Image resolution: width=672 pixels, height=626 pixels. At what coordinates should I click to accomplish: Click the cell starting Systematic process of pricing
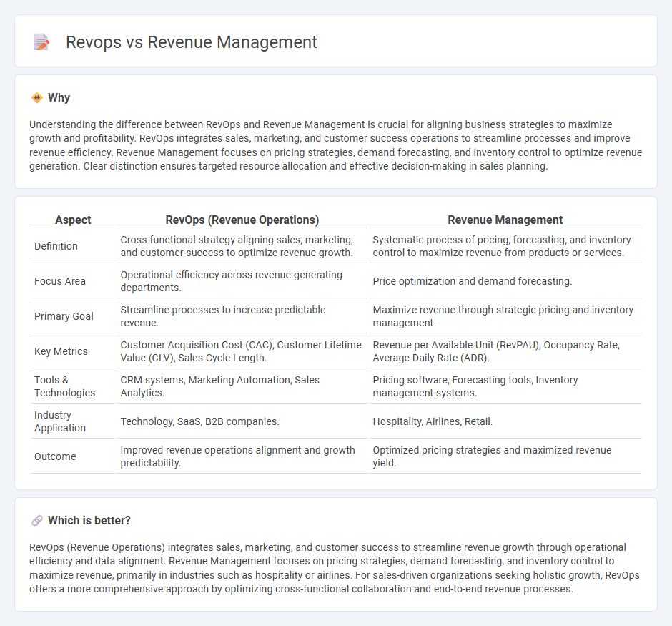(x=505, y=246)
